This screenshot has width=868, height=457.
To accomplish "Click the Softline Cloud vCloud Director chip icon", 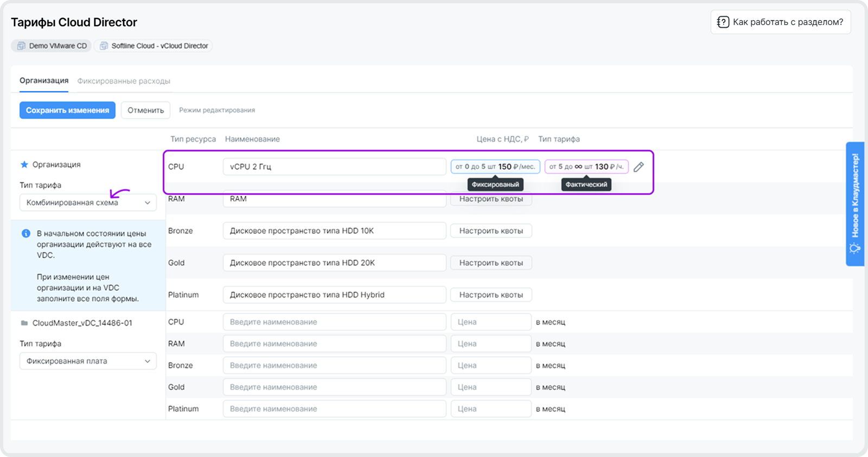I will (x=104, y=46).
